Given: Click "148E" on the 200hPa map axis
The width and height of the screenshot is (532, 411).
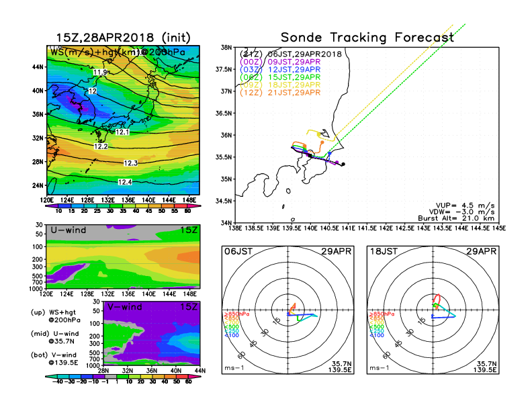Looking at the screenshot, I should coord(189,200).
